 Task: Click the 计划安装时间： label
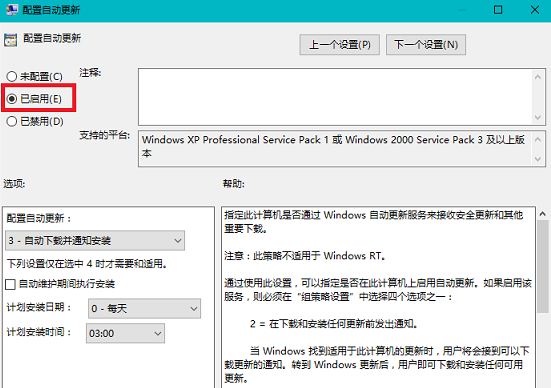[x=39, y=332]
